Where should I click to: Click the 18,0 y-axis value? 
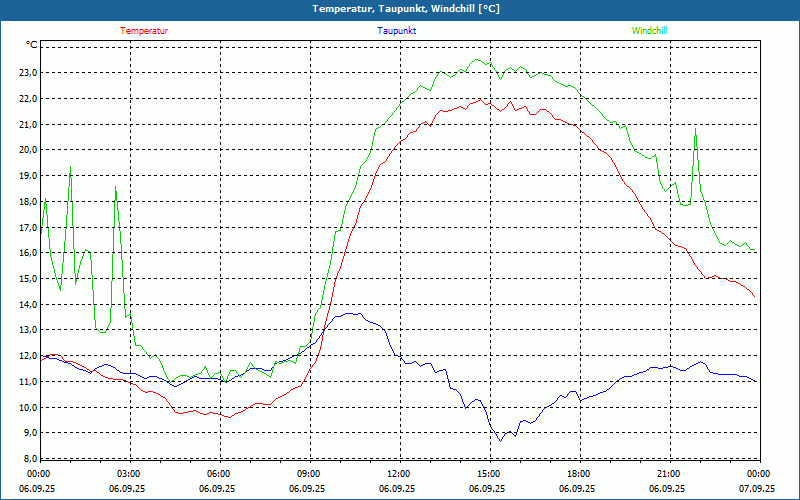pos(28,202)
